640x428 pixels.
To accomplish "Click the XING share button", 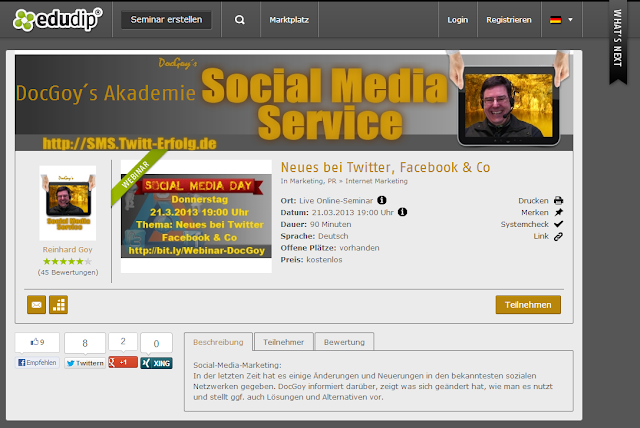I will 156,363.
